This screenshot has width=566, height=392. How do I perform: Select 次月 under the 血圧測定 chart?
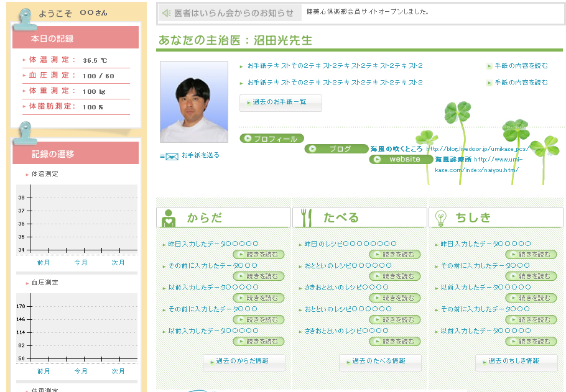tap(118, 371)
